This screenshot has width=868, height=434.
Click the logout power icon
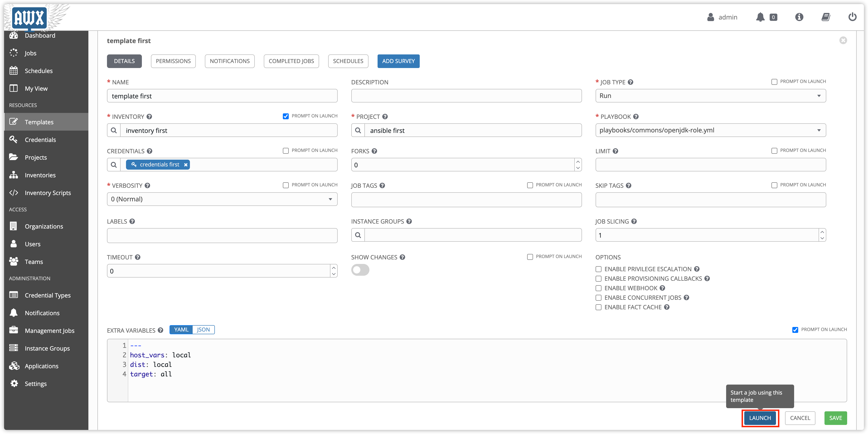click(853, 17)
